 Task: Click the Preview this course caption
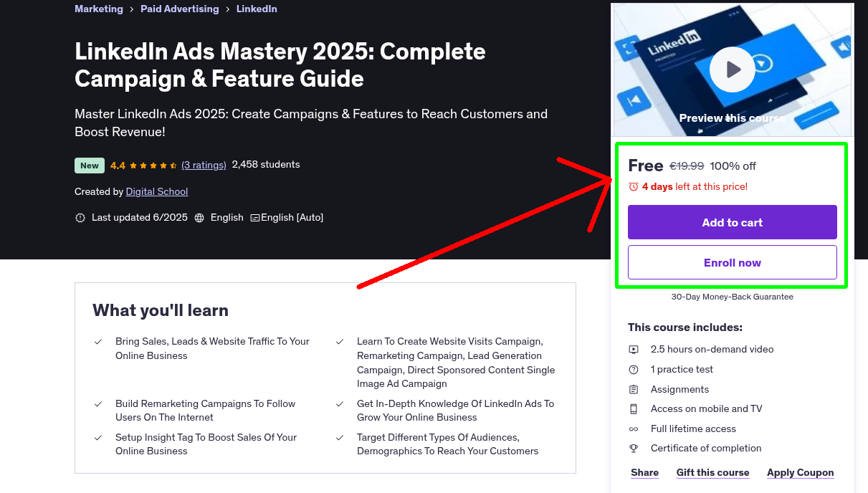coord(733,118)
